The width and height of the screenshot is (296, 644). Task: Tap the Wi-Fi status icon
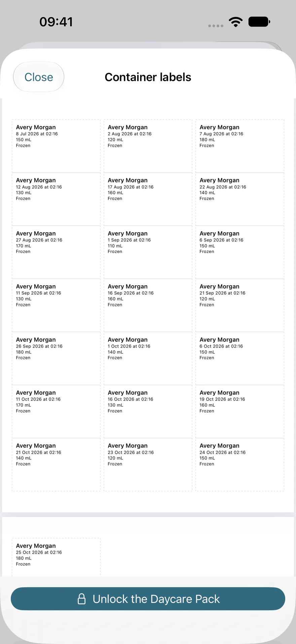[x=236, y=22]
